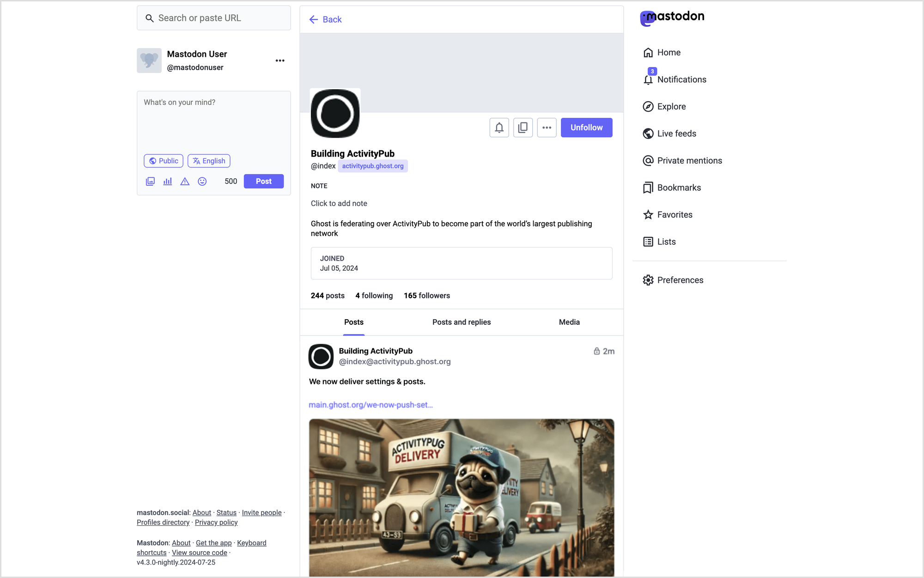Image resolution: width=924 pixels, height=578 pixels.
Task: Open the English language dropdown
Action: (x=209, y=161)
